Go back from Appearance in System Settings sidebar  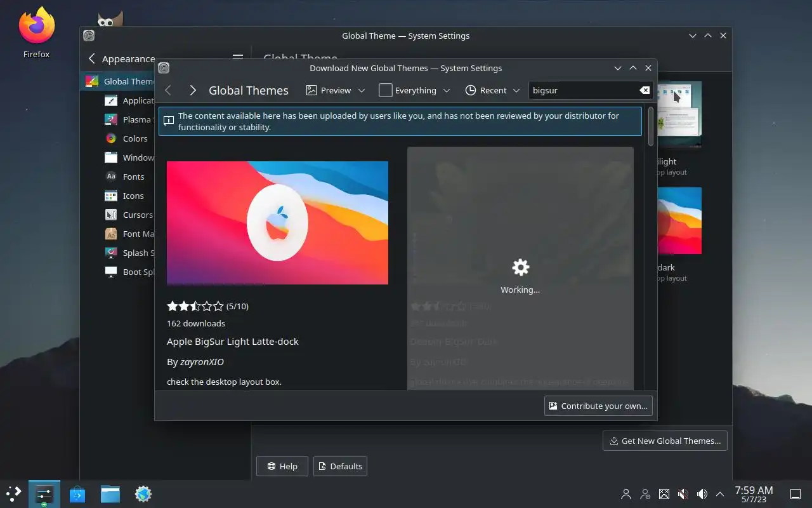91,59
